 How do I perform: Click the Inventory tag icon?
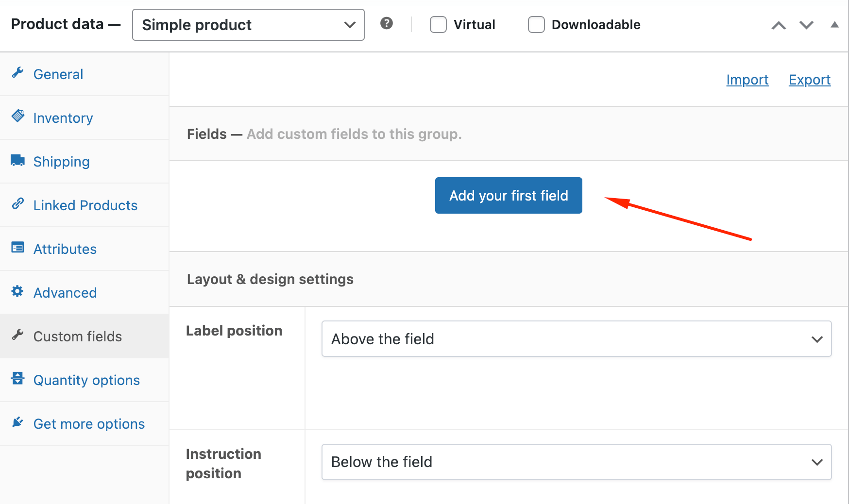click(17, 117)
